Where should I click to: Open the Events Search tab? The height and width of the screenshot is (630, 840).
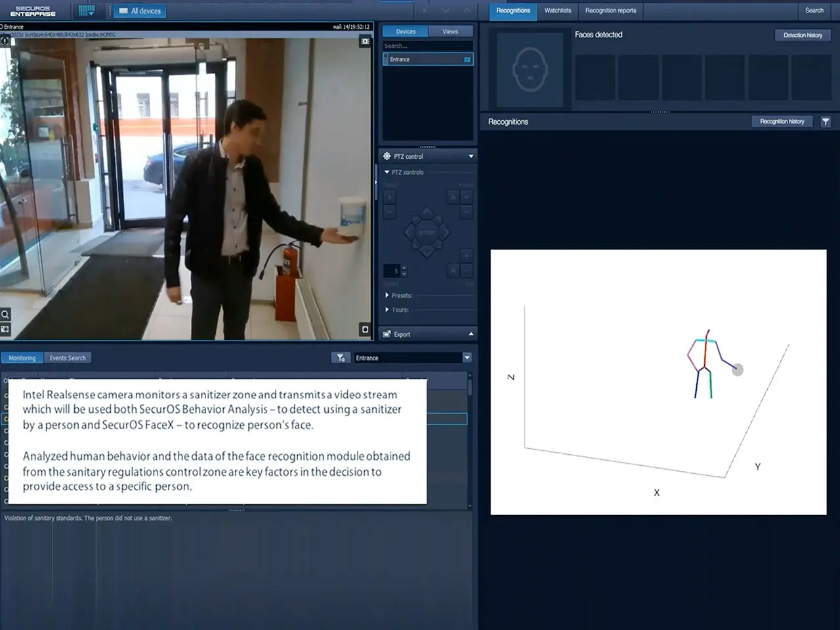pos(68,358)
